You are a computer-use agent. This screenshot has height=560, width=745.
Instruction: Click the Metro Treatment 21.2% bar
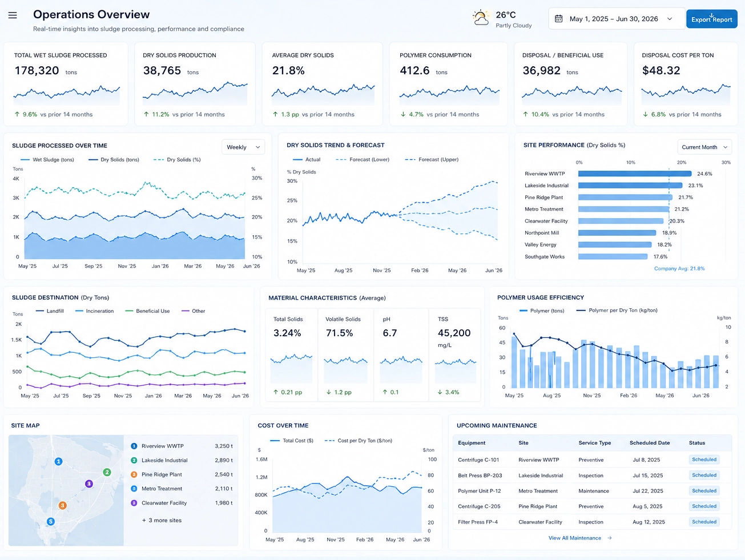[x=624, y=210]
